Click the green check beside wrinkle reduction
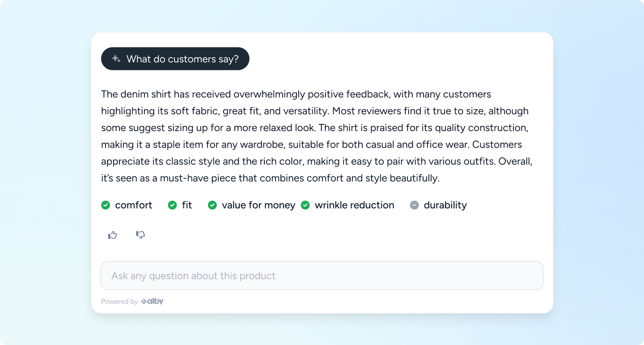This screenshot has height=345, width=644. click(x=305, y=205)
